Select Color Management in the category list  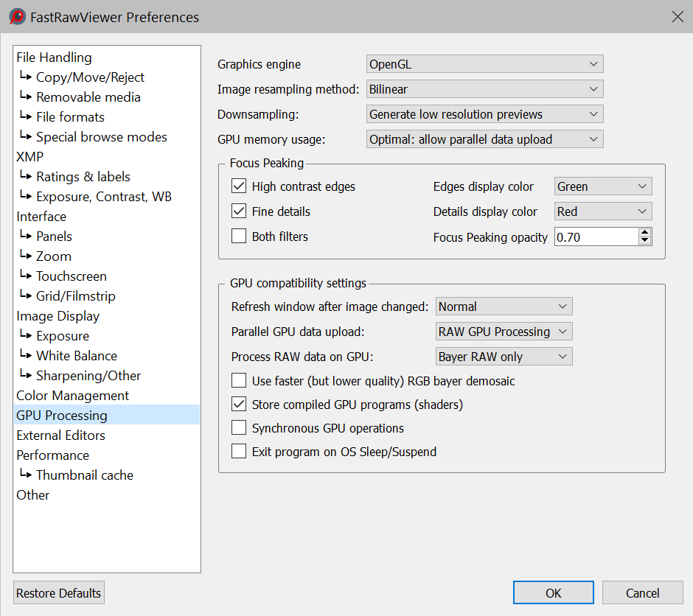point(72,396)
